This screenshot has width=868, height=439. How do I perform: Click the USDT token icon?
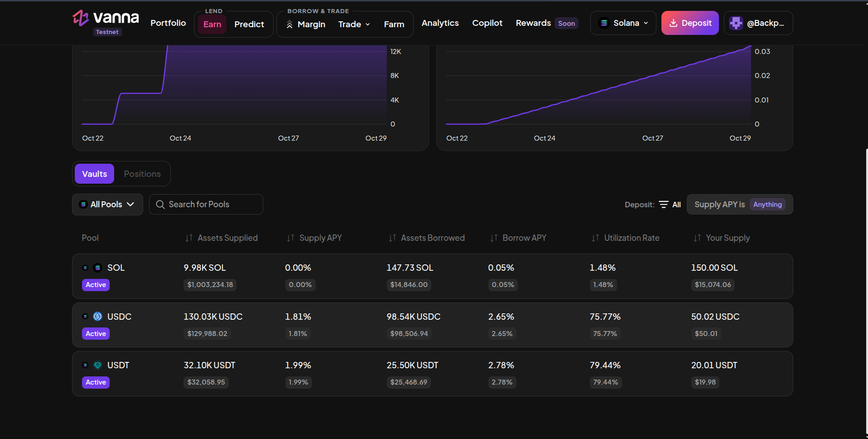tap(97, 365)
